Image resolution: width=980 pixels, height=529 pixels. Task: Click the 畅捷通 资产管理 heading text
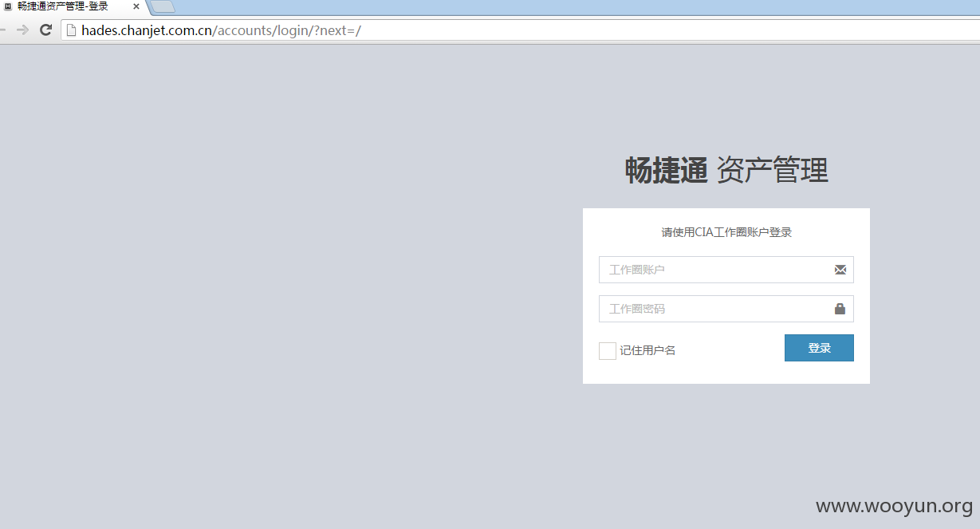(x=726, y=171)
